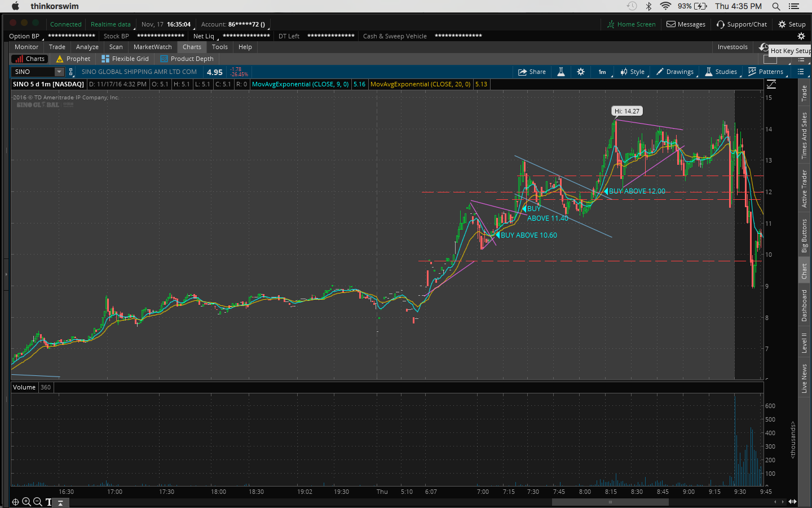Open the flask icon next to Share

pyautogui.click(x=561, y=72)
